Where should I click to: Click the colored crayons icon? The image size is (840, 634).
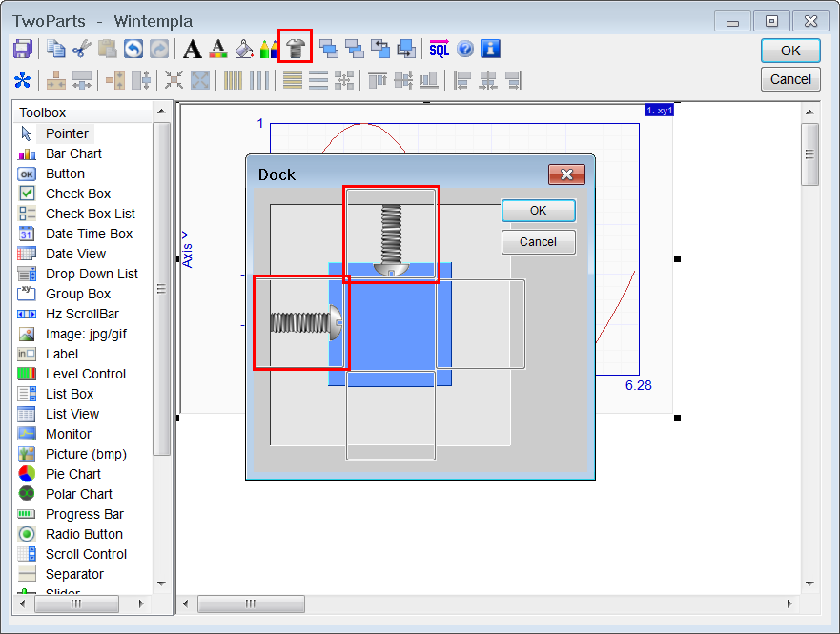(268, 49)
